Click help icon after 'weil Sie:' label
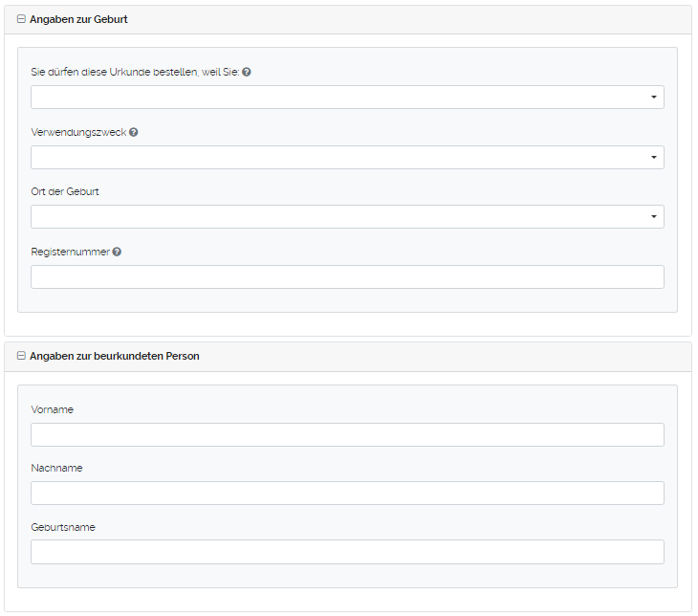The height and width of the screenshot is (616, 698). [x=247, y=73]
